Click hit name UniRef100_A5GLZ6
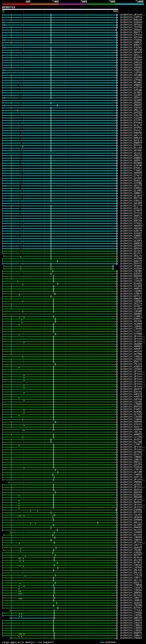This screenshot has width=146, height=644. coord(131,110)
